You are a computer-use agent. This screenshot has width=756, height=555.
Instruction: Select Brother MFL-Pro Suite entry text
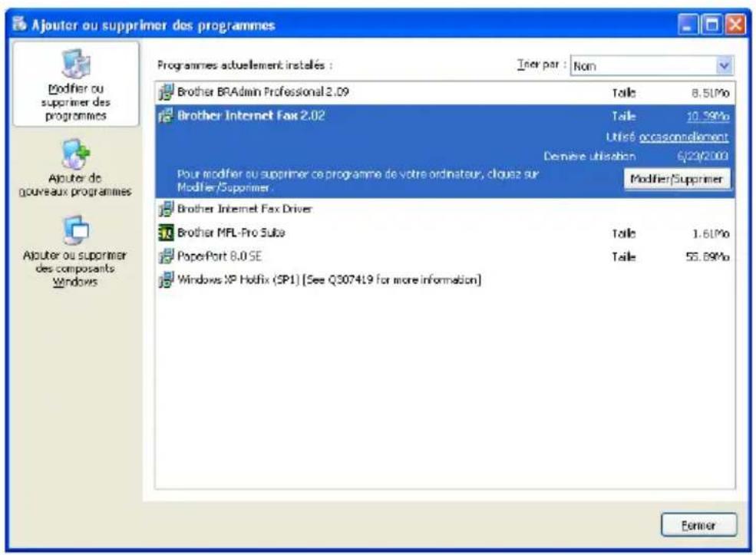(231, 233)
